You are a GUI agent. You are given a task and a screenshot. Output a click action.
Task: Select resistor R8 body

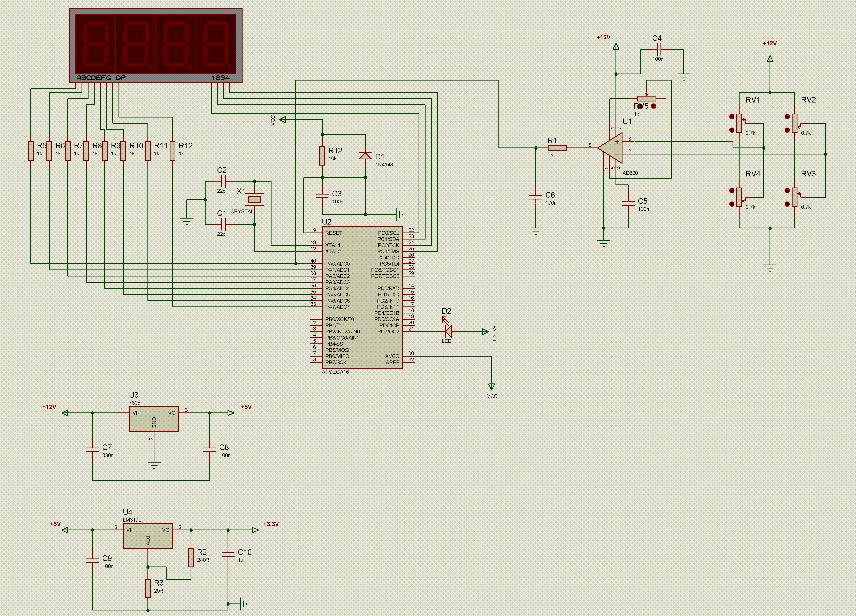click(x=86, y=151)
